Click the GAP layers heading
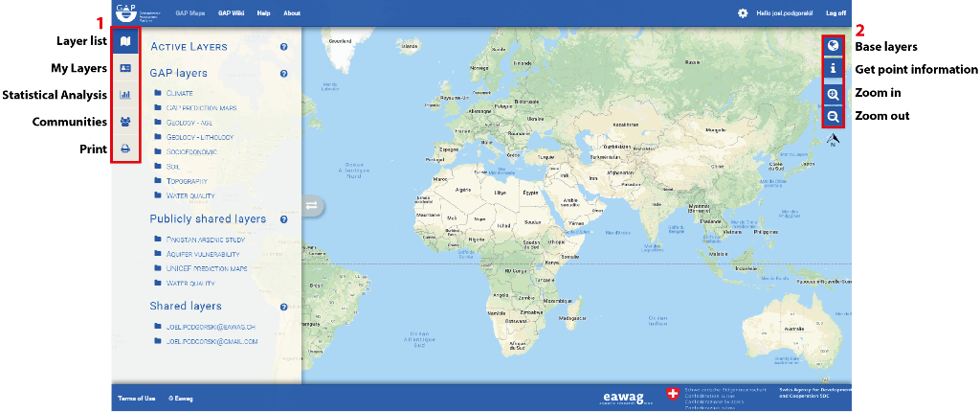The height and width of the screenshot is (412, 980). [x=178, y=73]
